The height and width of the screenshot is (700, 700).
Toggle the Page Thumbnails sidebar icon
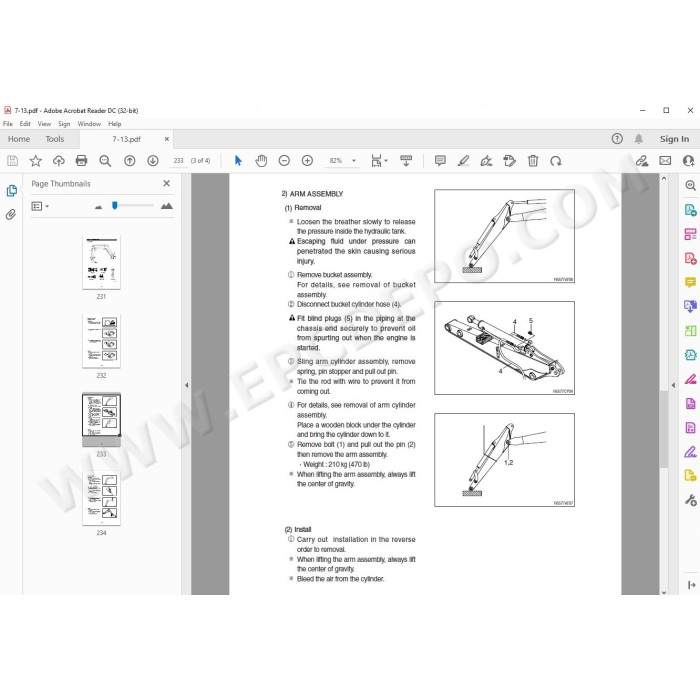(12, 191)
